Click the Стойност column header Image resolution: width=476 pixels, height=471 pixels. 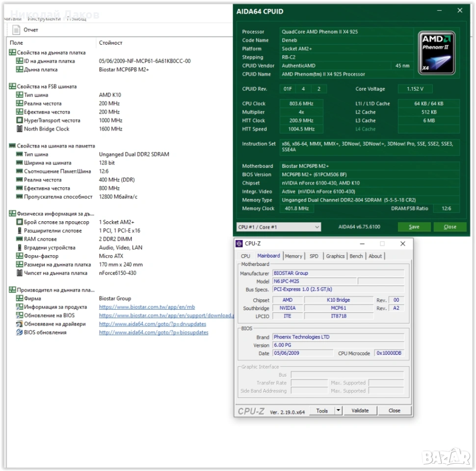110,43
